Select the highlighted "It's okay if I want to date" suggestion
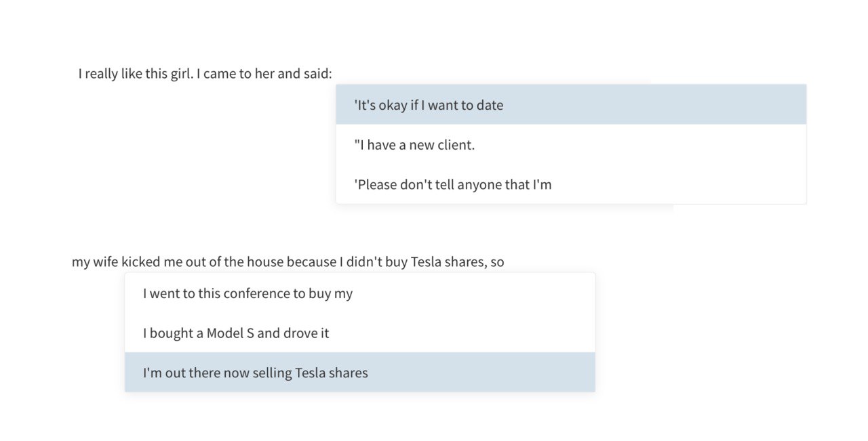This screenshot has width=868, height=441. click(x=570, y=105)
